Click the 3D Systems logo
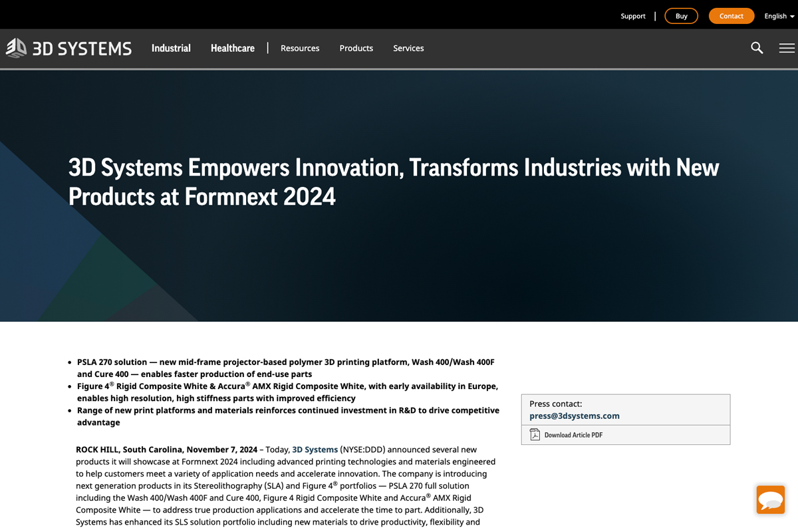This screenshot has height=532, width=798. tap(69, 48)
